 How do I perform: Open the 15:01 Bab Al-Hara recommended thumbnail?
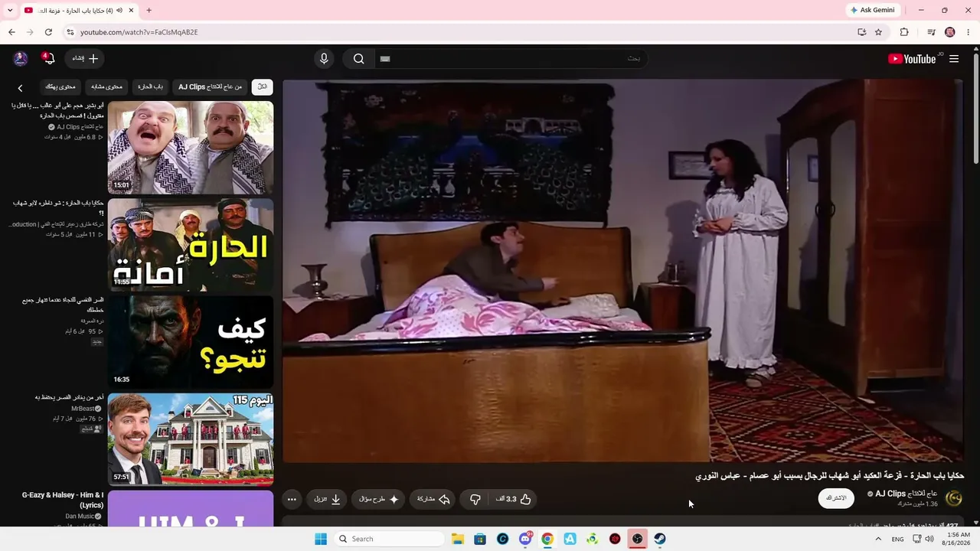click(191, 148)
